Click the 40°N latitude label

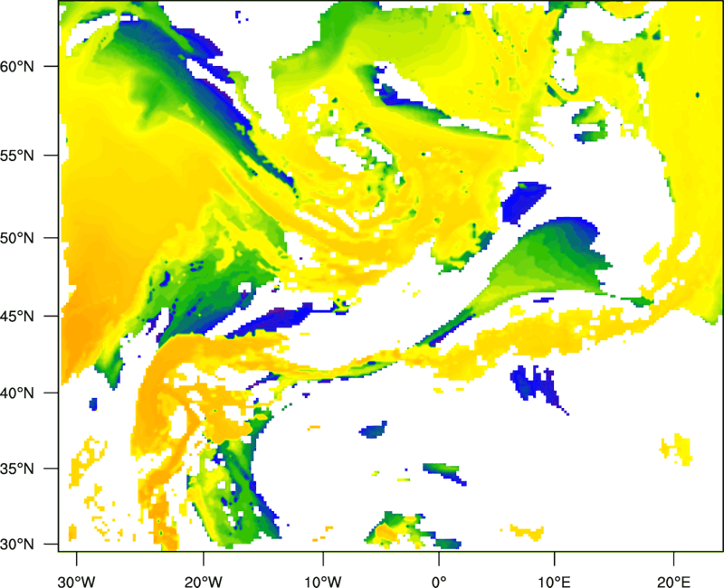click(17, 394)
